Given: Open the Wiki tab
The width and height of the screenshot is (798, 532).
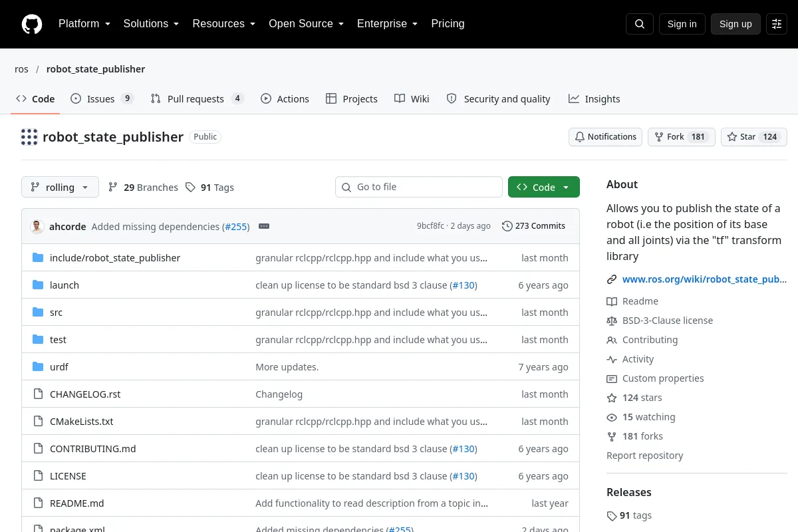Looking at the screenshot, I should (412, 98).
